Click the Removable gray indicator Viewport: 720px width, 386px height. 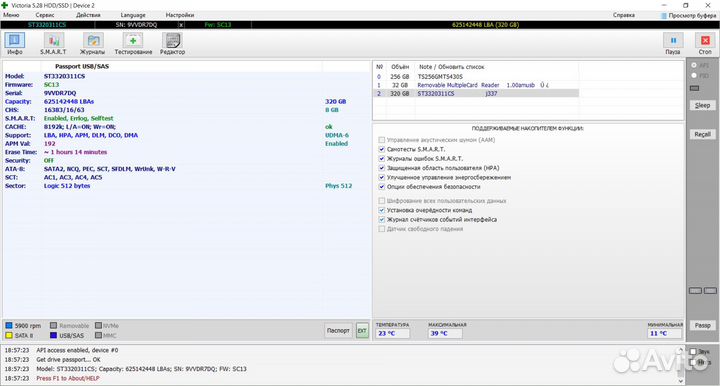[x=53, y=325]
